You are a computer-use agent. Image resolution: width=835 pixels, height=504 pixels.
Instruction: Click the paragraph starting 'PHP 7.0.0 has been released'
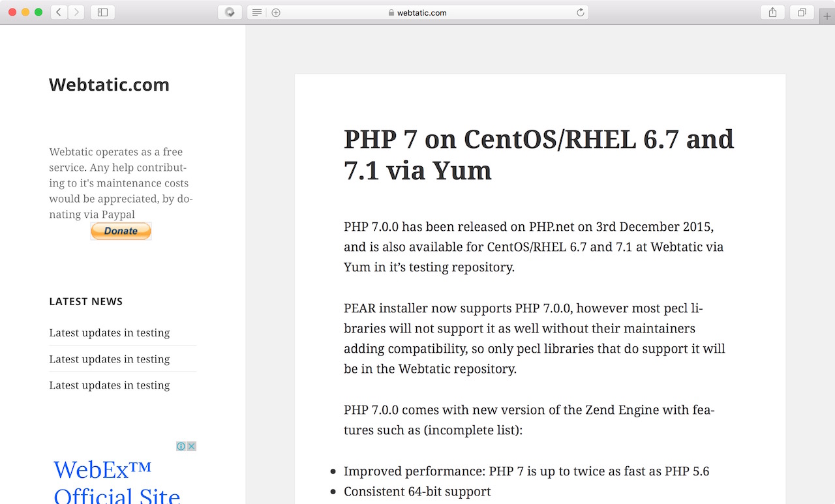coord(534,247)
